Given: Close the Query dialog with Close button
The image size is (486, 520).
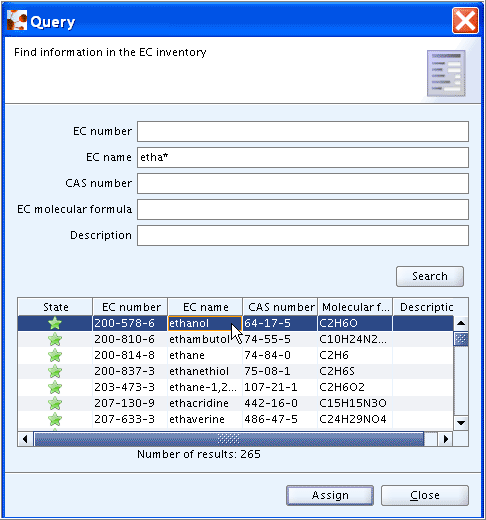Looking at the screenshot, I should (425, 495).
